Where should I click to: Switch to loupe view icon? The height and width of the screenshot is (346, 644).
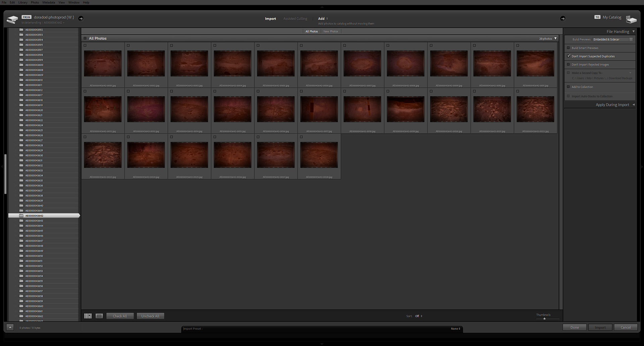coord(99,316)
